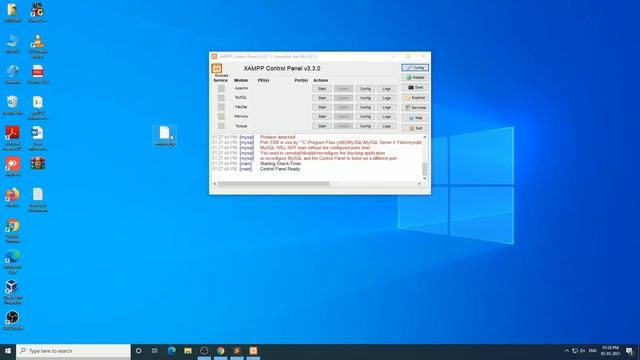The height and width of the screenshot is (360, 640).
Task: Toggle the FileZilla service checkbox
Action: 221,107
